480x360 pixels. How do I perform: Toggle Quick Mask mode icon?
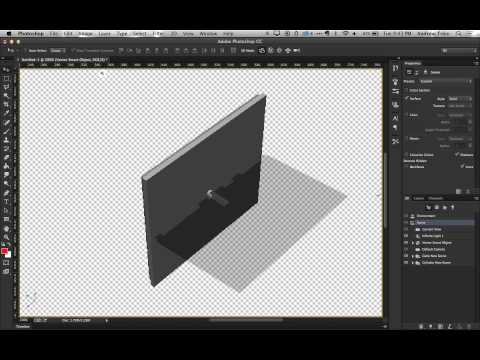(x=6, y=263)
